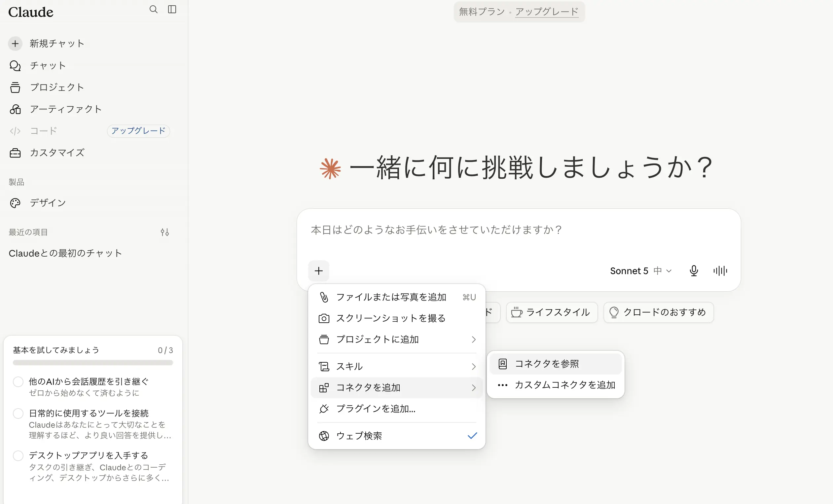Toggle the ウェブ検索 checkmark off
Screen dimensions: 833x504
(472, 436)
